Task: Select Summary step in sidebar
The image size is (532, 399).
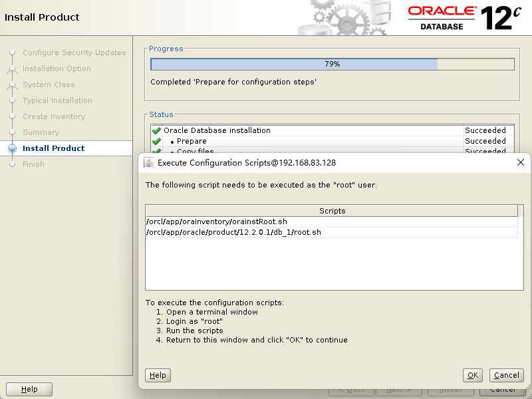Action: tap(41, 132)
